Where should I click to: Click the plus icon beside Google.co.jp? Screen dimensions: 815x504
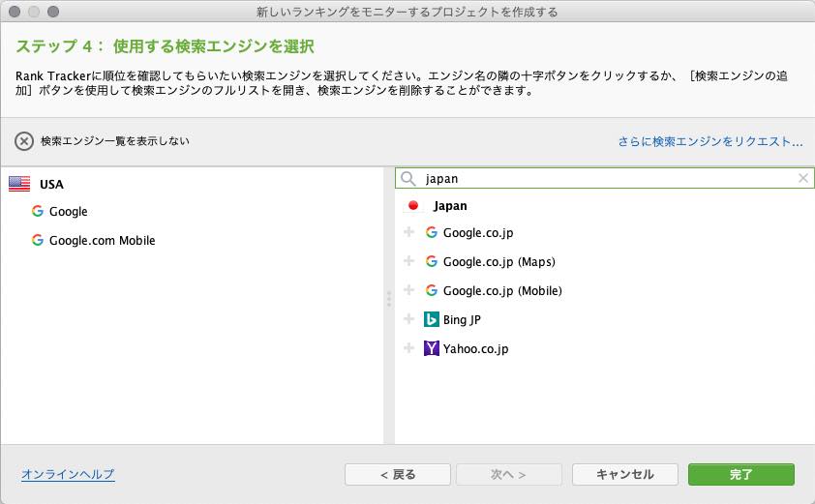408,233
